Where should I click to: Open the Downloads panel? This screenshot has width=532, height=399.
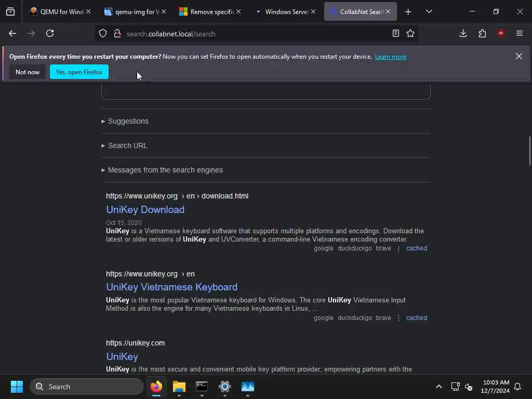(x=463, y=33)
